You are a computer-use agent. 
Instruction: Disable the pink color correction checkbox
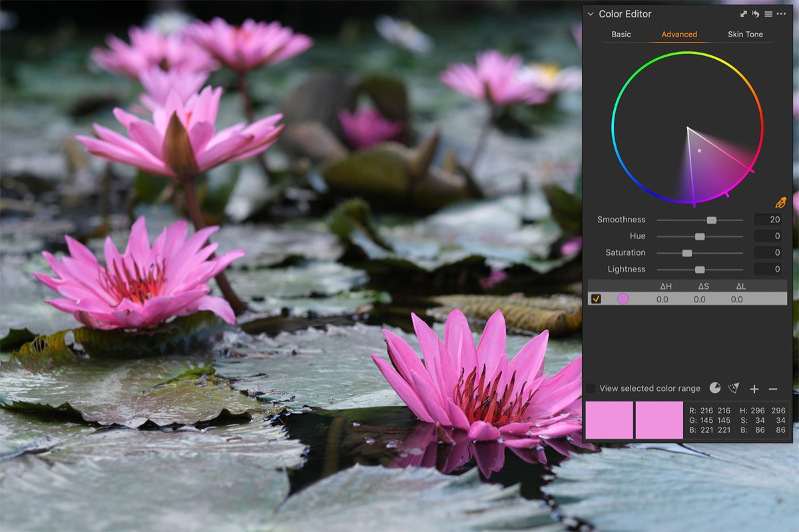(595, 299)
